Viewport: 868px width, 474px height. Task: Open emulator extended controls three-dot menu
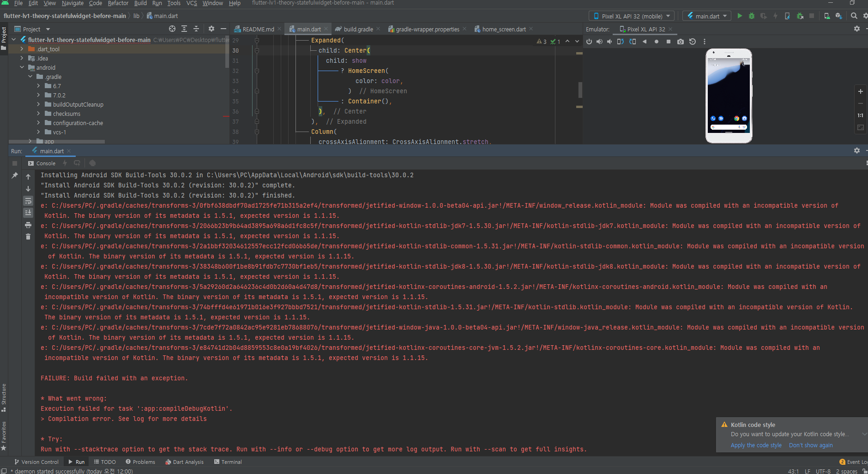pyautogui.click(x=705, y=42)
